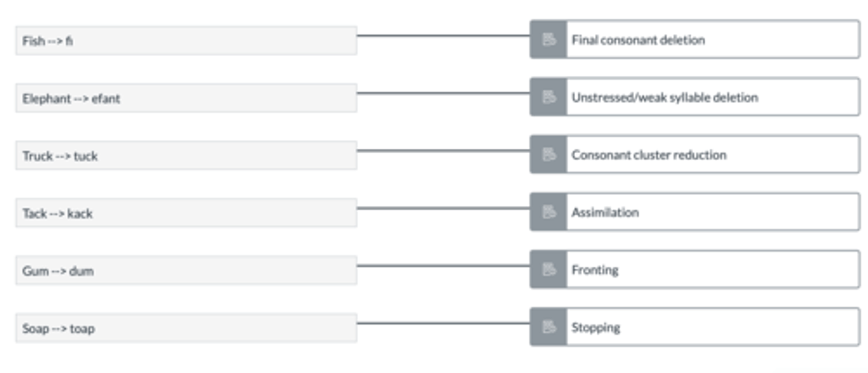Choose the Stopping answer box
This screenshot has height=373, width=868.
click(695, 327)
